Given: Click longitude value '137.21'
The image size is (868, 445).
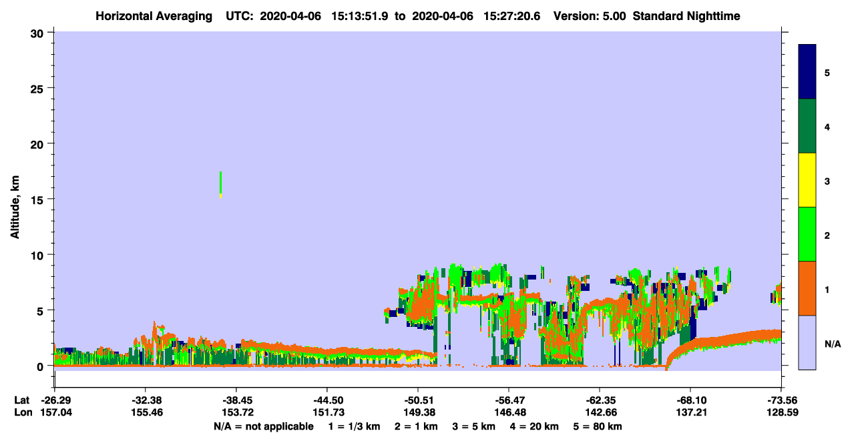Looking at the screenshot, I should click(x=690, y=413).
